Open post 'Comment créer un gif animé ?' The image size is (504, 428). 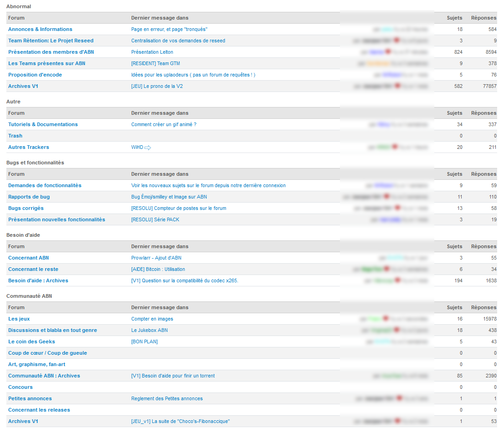coord(164,125)
